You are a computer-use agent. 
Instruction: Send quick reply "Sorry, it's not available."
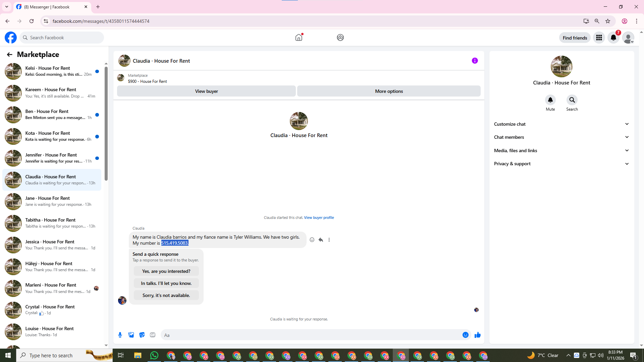[x=166, y=295]
